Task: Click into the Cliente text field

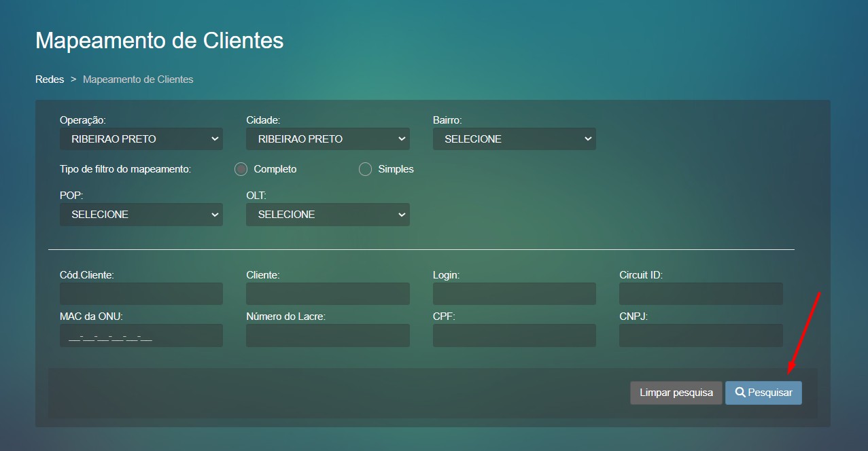Action: [328, 293]
